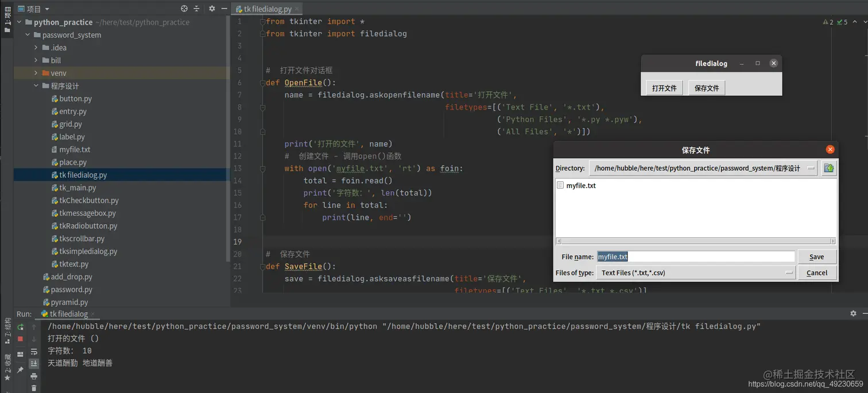868x393 pixels.
Task: Go up one directory in save dialog
Action: point(828,168)
